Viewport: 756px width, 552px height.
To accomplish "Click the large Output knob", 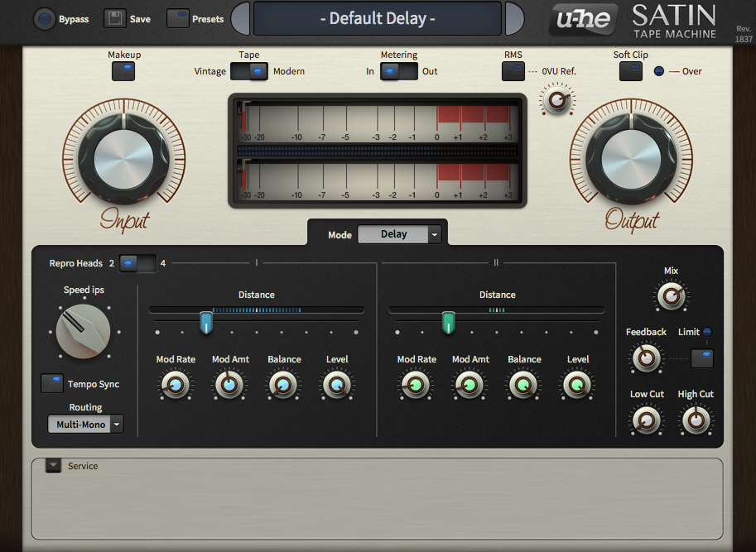I will click(632, 157).
